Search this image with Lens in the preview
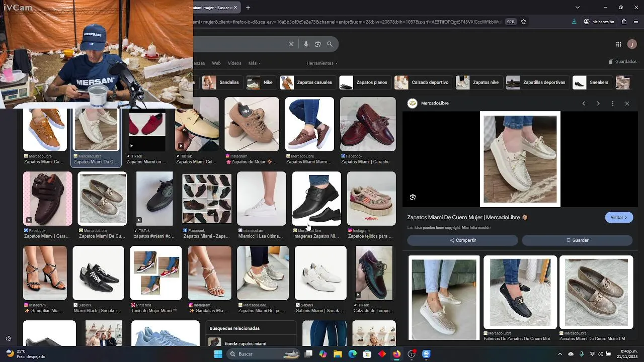This screenshot has height=362, width=644. [413, 197]
